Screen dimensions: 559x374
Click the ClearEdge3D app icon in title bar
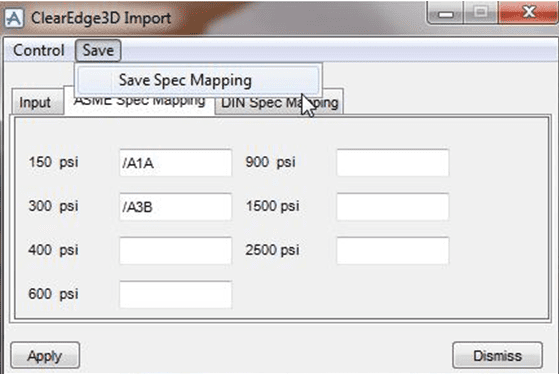tap(14, 18)
